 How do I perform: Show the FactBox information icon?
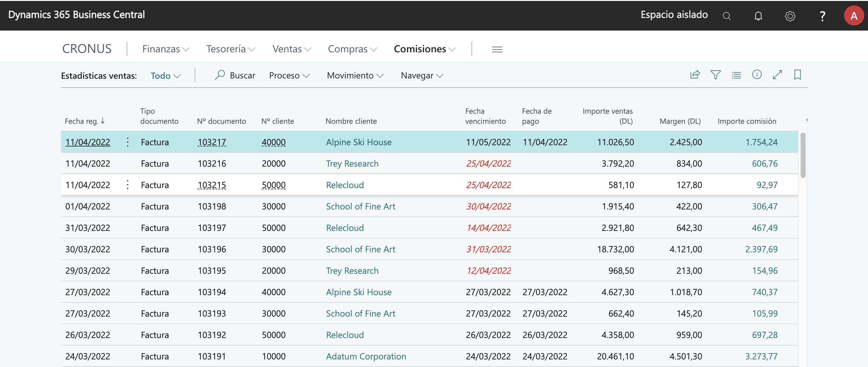[x=757, y=74]
